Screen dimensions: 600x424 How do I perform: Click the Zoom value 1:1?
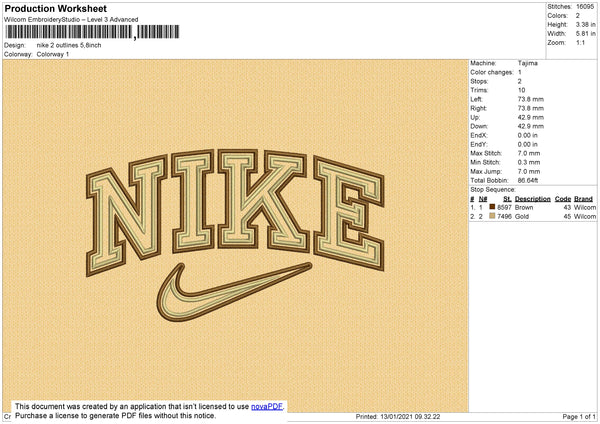[580, 43]
